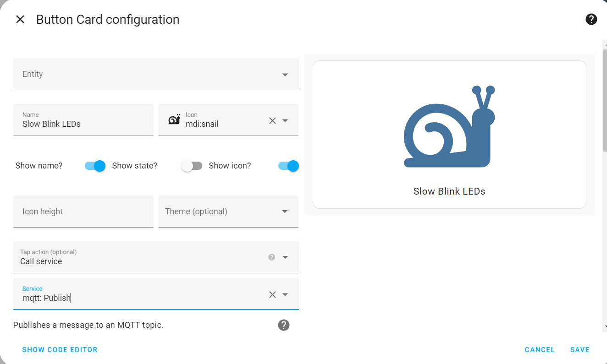Open help for the MQTT publish service
Viewport: 607px width, 364px height.
pyautogui.click(x=284, y=325)
